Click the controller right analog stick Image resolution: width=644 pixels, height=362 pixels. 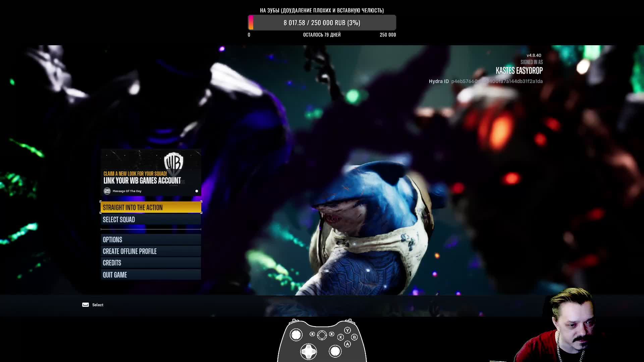click(x=335, y=351)
